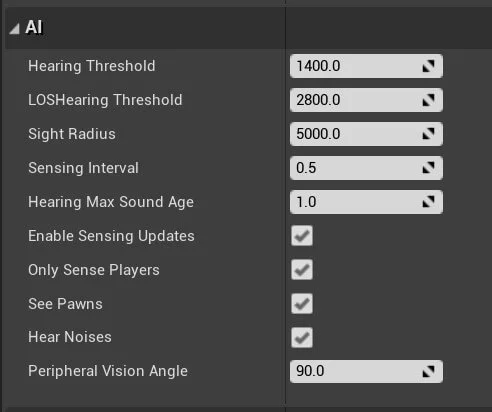The height and width of the screenshot is (412, 492).
Task: Click the Sight Radius spin arrow icon
Action: 428,134
